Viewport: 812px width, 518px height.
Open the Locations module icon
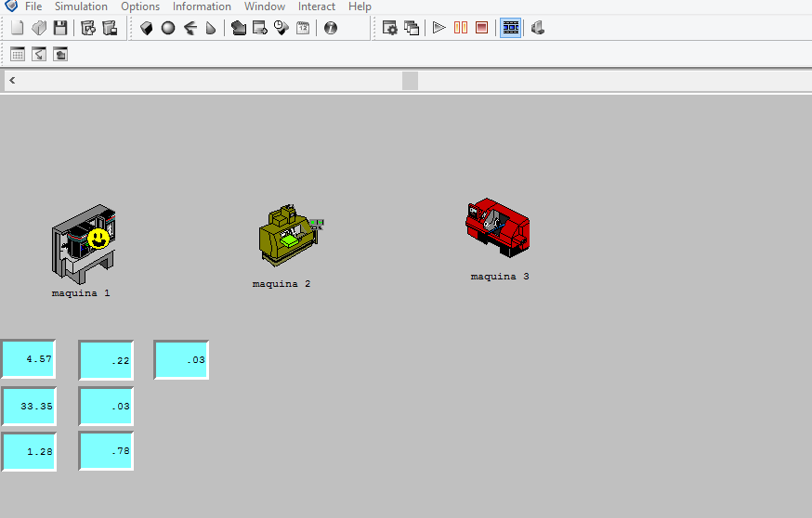pyautogui.click(x=147, y=28)
